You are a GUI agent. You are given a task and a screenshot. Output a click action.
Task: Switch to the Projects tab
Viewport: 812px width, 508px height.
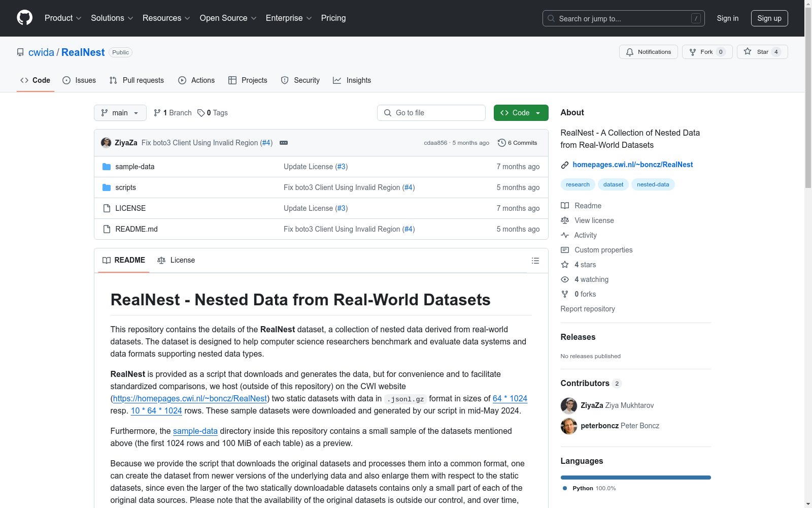248,80
